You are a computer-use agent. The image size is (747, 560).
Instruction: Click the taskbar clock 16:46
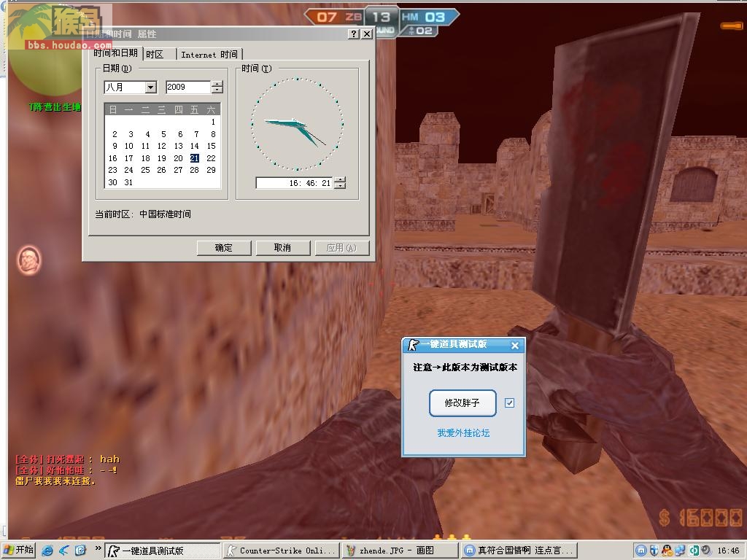[x=729, y=551]
